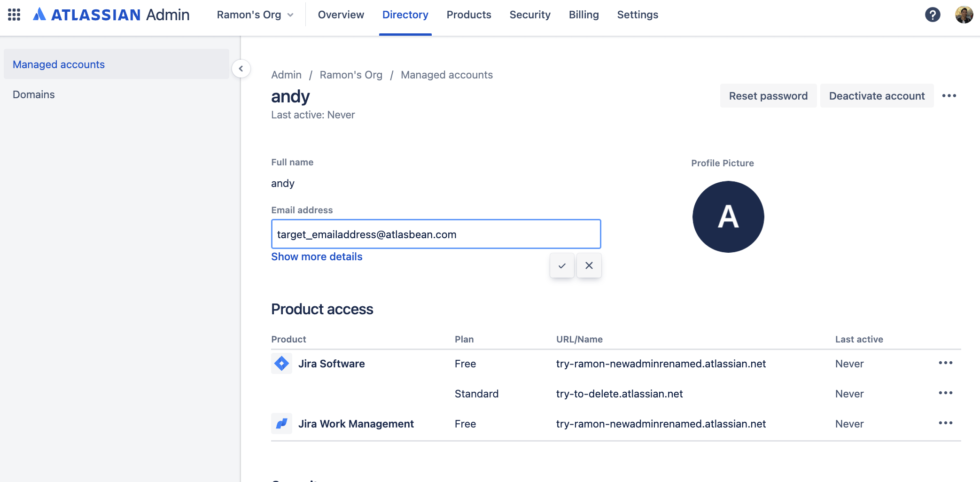Open the Products tab
The image size is (980, 482).
(469, 15)
